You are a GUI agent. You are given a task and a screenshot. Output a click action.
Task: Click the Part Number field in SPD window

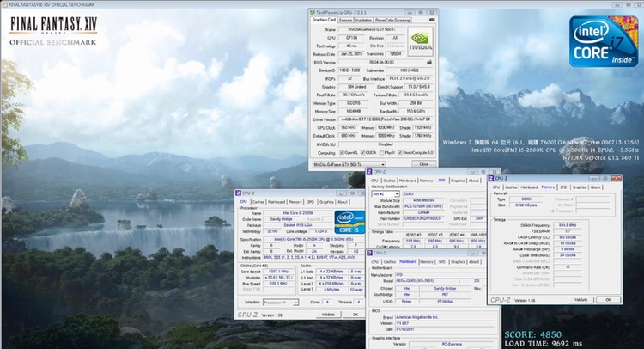click(422, 218)
